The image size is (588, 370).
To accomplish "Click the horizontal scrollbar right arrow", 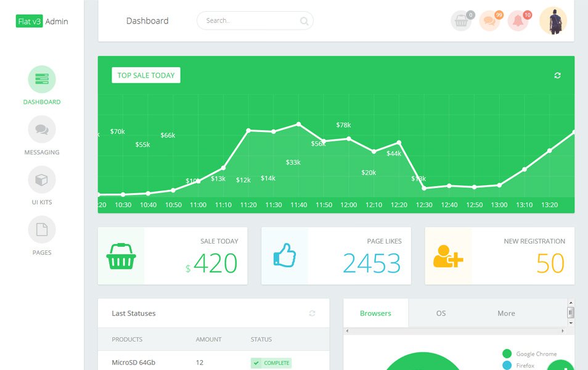I will click(x=563, y=331).
